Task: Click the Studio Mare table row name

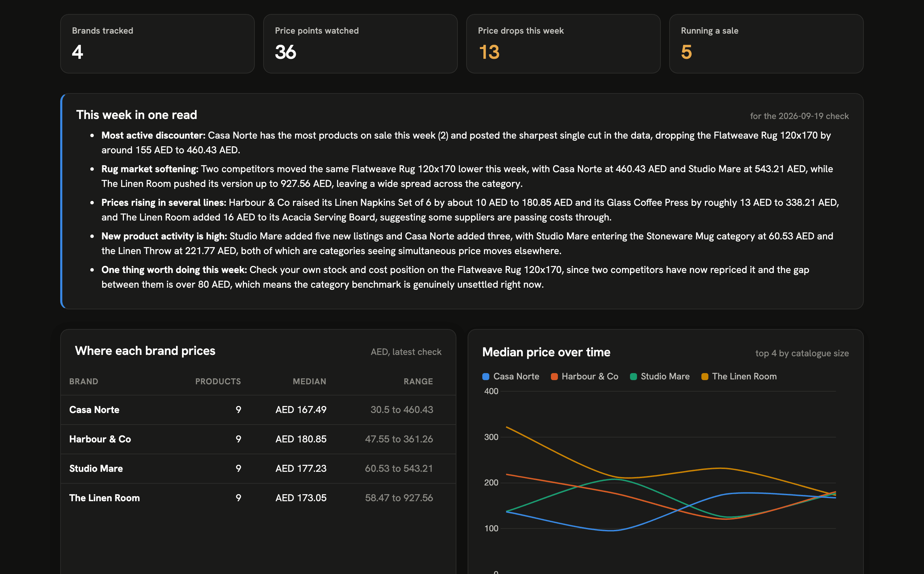Action: pos(96,468)
